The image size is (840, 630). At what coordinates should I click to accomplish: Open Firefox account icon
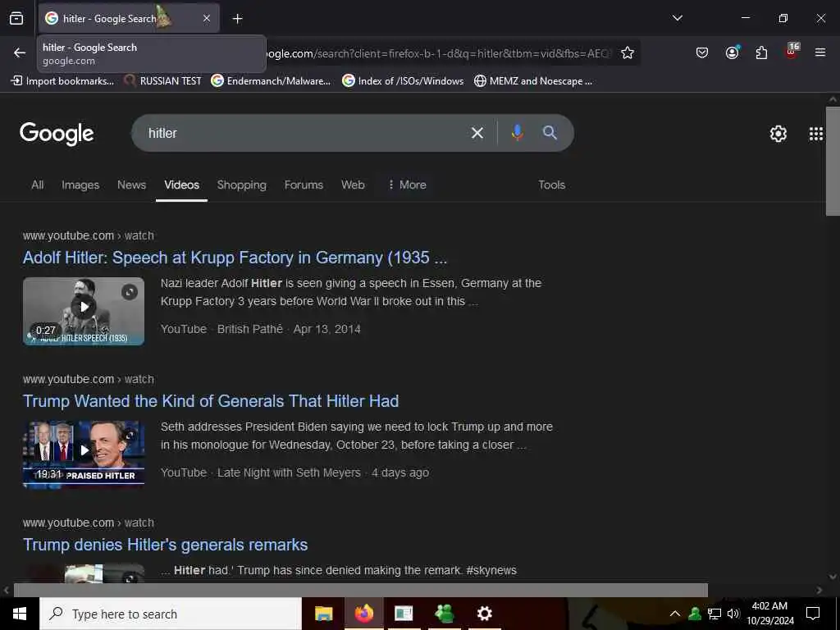click(x=732, y=52)
